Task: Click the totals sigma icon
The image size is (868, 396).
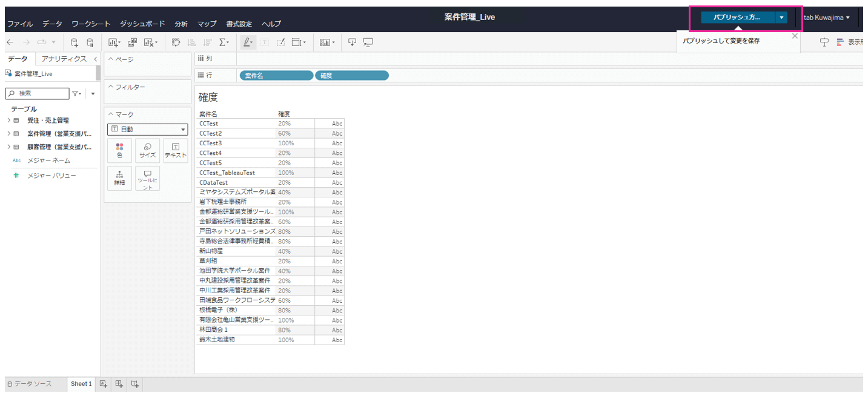Action: (x=224, y=42)
